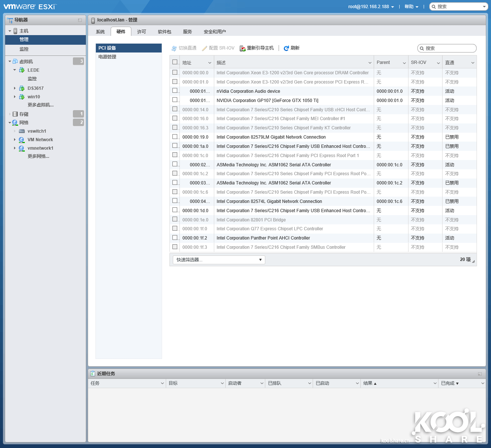Open More virtual machines (更多虚拟机) link
This screenshot has width=491, height=448.
(x=40, y=105)
